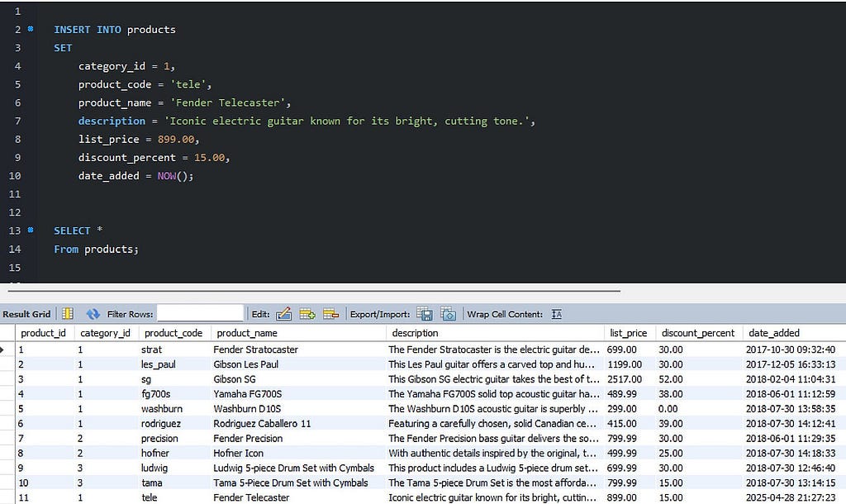The width and height of the screenshot is (846, 504).
Task: Click the statement marker on line 13
Action: 31,231
